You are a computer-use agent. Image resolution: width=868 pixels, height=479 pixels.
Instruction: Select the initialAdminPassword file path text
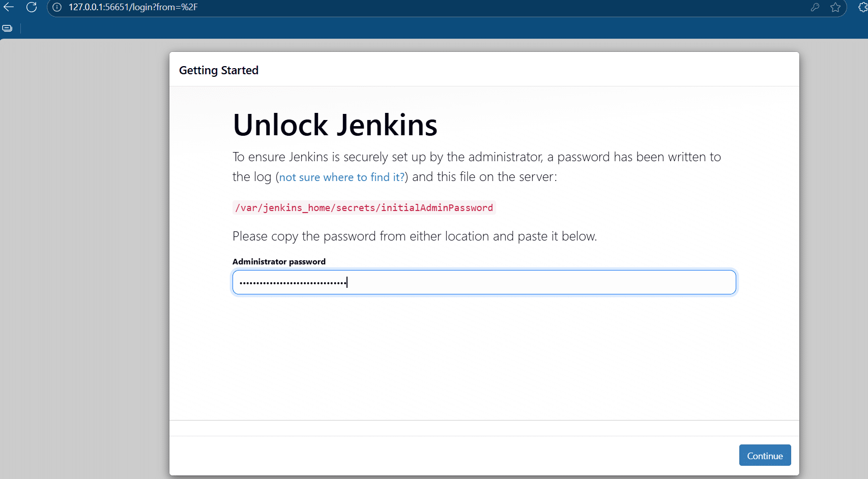363,207
